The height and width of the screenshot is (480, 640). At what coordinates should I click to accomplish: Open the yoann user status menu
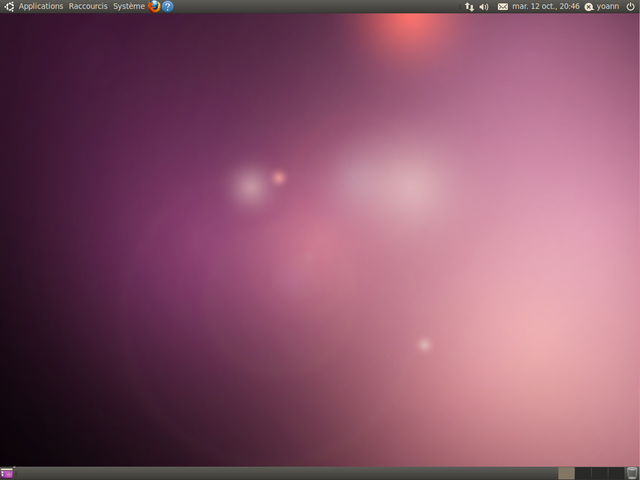(602, 7)
